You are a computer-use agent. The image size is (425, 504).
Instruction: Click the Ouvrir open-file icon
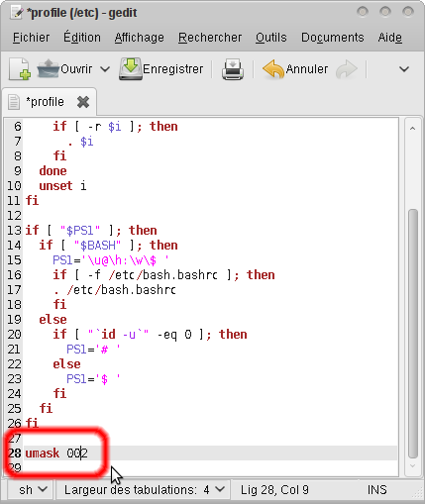(49, 68)
